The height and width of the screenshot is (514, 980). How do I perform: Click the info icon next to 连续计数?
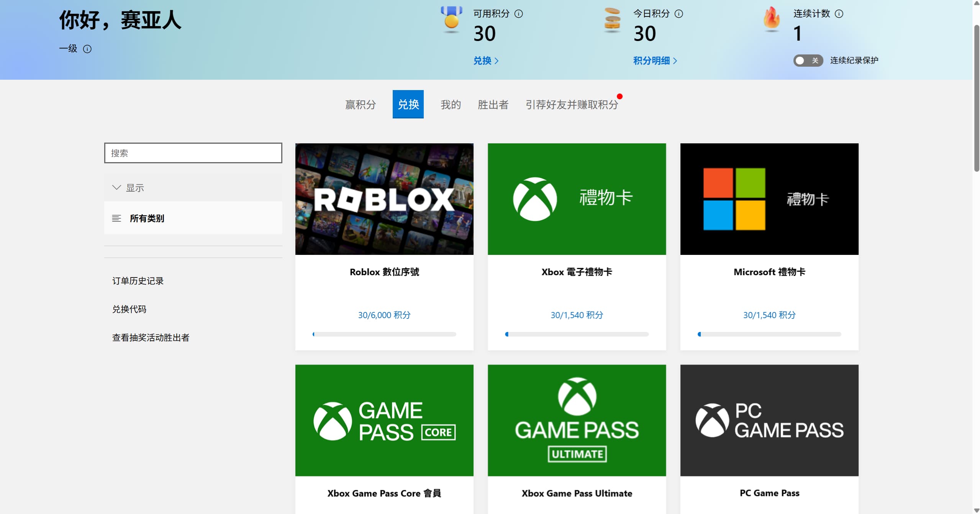click(x=839, y=14)
